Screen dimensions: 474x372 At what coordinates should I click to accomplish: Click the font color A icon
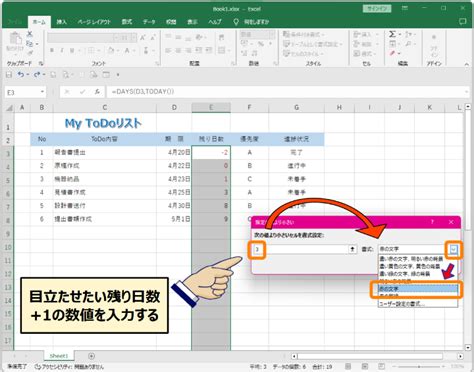127,51
